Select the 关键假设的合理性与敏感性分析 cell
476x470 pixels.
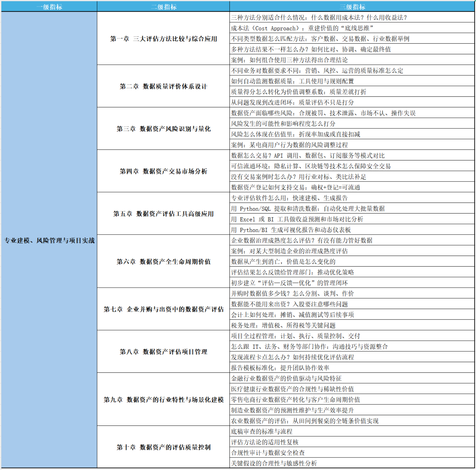pos(274,463)
